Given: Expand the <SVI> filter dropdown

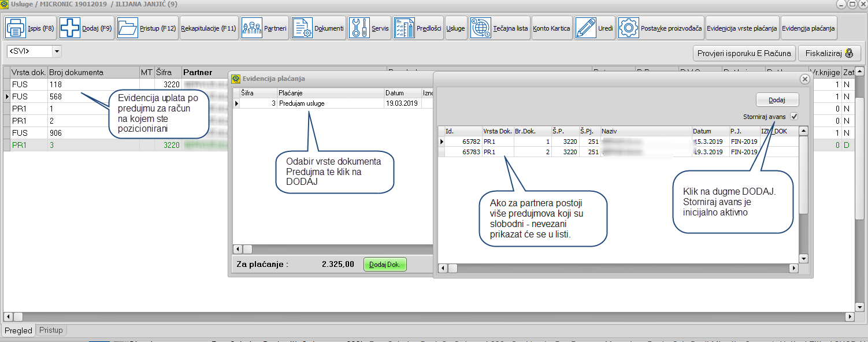Looking at the screenshot, I should [x=57, y=51].
